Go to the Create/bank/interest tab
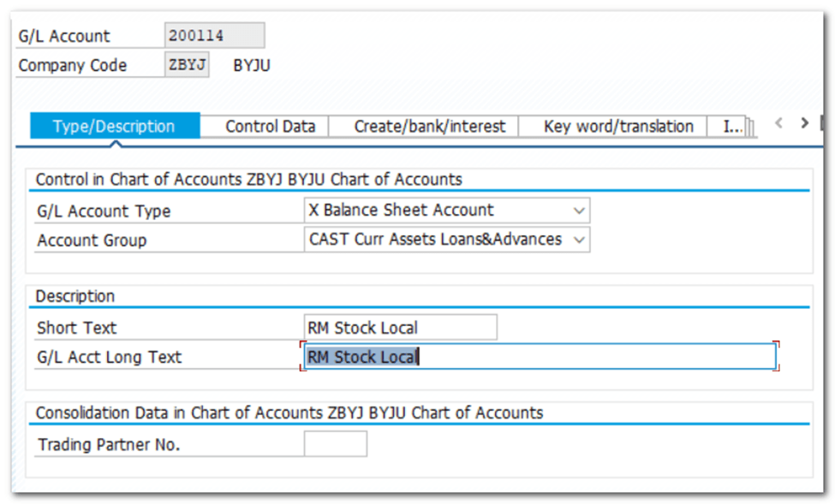The height and width of the screenshot is (504, 835). [x=430, y=127]
